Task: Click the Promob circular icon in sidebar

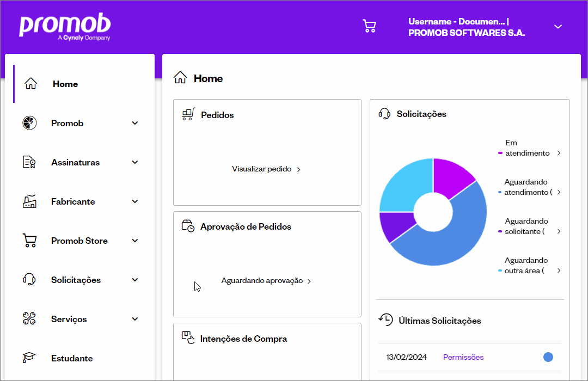Action: pyautogui.click(x=29, y=123)
